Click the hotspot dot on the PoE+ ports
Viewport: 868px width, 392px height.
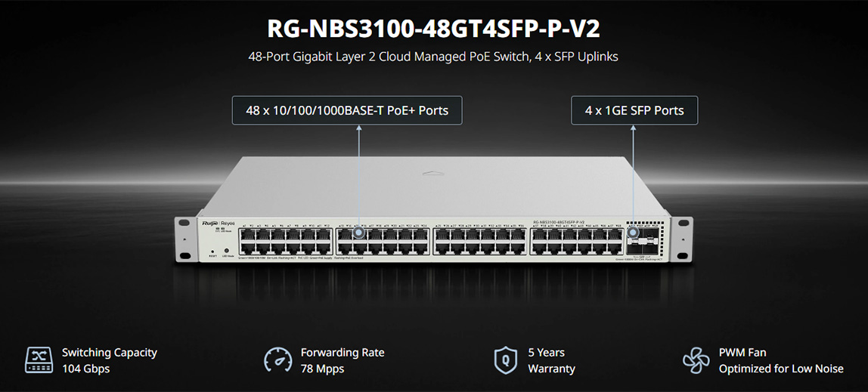pyautogui.click(x=358, y=233)
